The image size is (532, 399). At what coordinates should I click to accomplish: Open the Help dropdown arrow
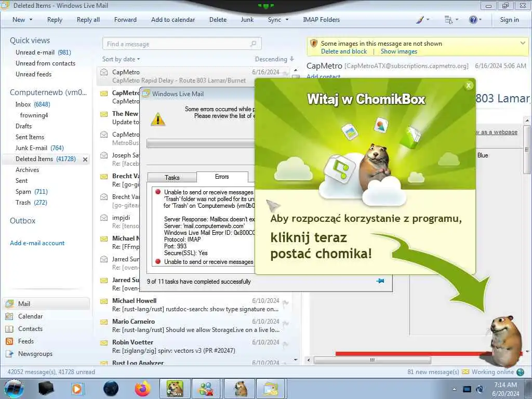[480, 20]
